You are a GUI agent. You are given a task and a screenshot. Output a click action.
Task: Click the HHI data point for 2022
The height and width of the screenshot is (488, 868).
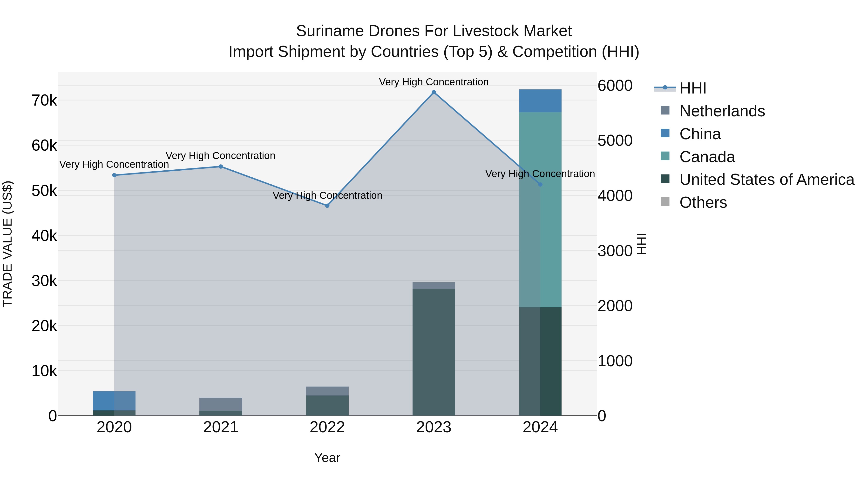click(x=327, y=205)
